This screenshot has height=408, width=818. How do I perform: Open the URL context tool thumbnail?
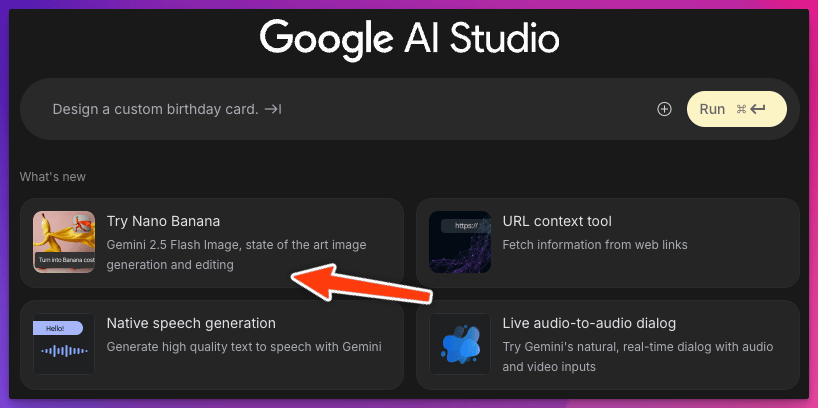tap(460, 242)
